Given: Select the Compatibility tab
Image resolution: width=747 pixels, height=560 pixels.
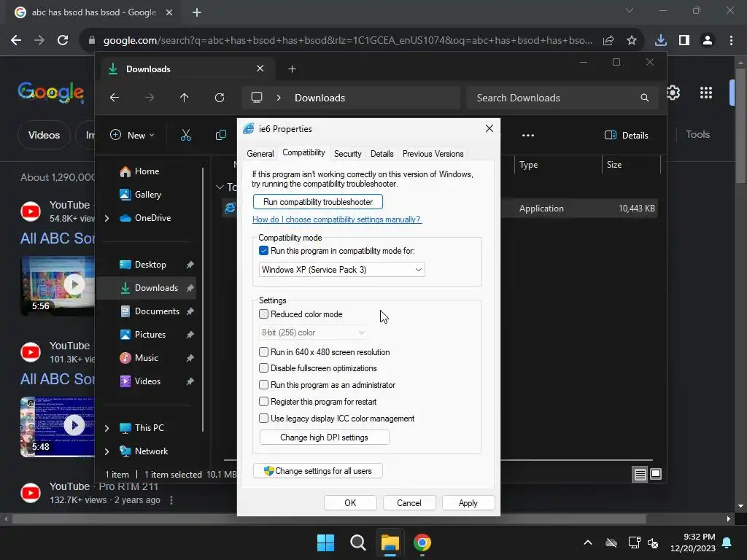Looking at the screenshot, I should tap(303, 152).
